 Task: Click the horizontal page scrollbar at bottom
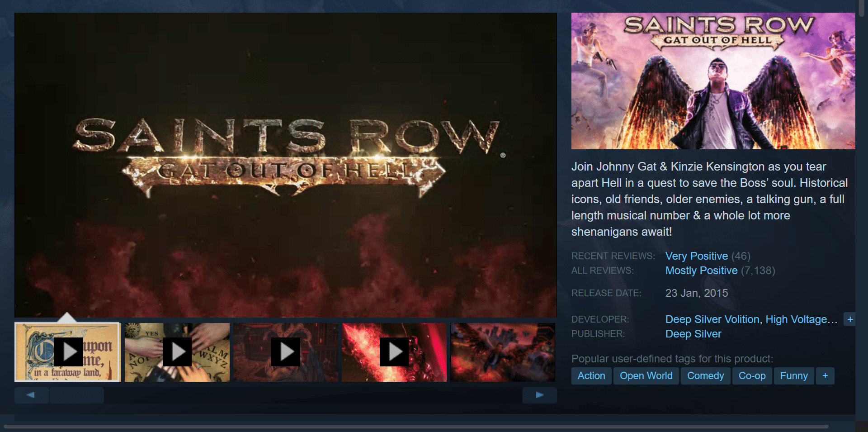tap(416, 427)
